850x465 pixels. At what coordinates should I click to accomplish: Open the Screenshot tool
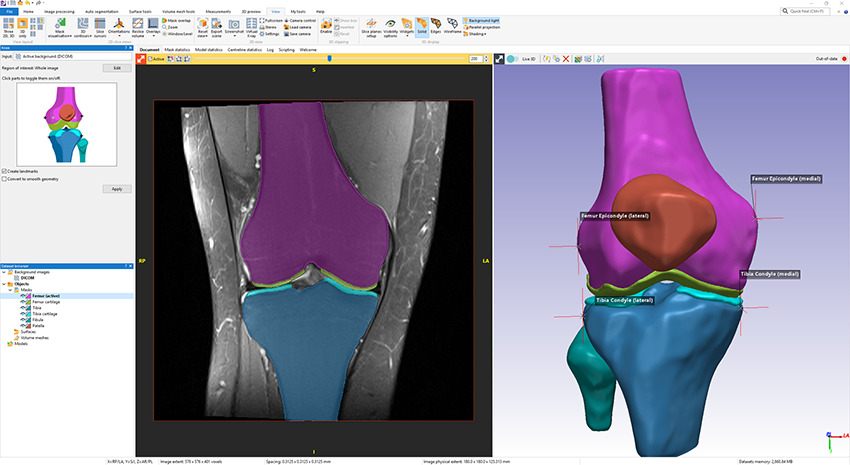pyautogui.click(x=233, y=23)
